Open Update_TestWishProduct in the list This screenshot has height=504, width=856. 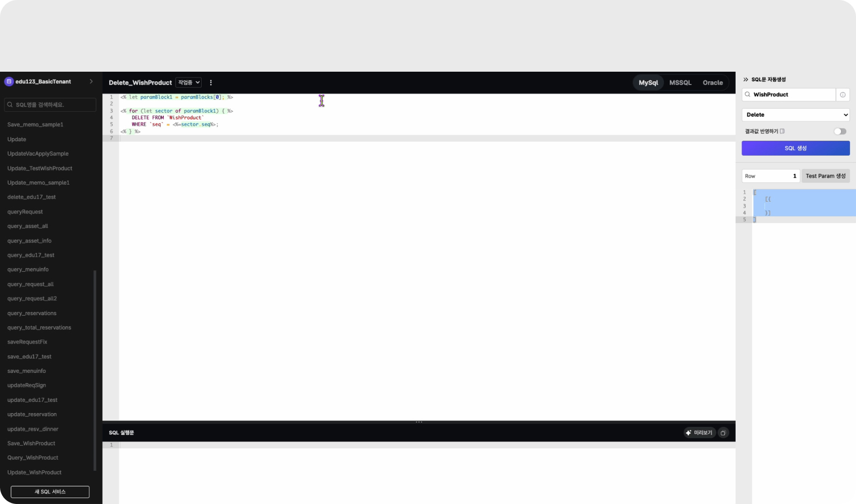click(x=40, y=169)
